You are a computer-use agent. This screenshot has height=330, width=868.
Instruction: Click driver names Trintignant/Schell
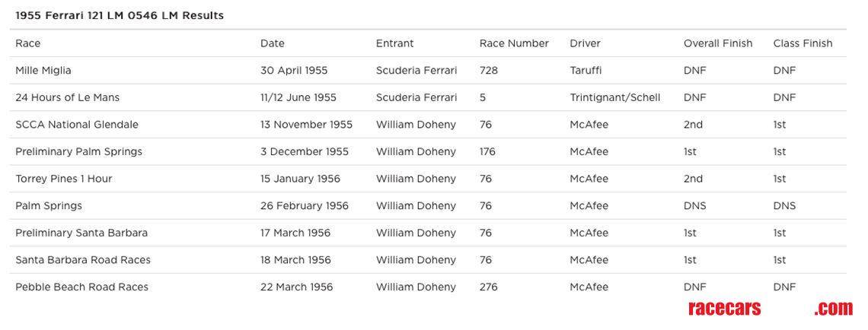click(614, 97)
